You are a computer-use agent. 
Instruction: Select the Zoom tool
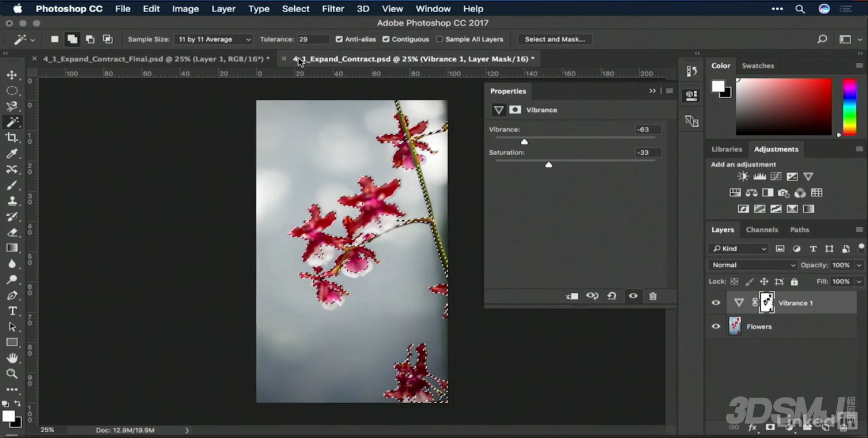(x=12, y=374)
